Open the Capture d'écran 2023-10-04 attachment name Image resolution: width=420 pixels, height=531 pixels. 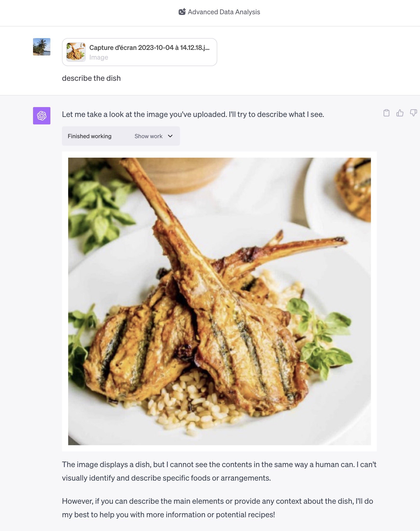[149, 48]
